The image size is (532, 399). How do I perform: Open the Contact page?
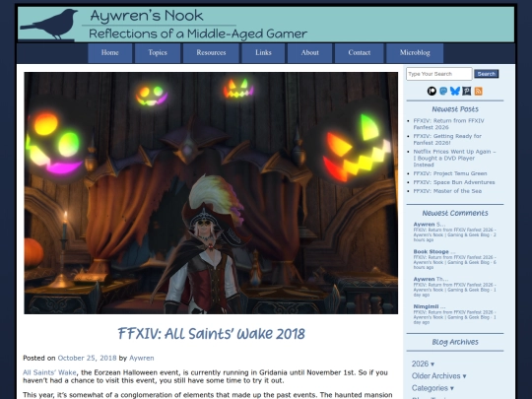point(360,53)
